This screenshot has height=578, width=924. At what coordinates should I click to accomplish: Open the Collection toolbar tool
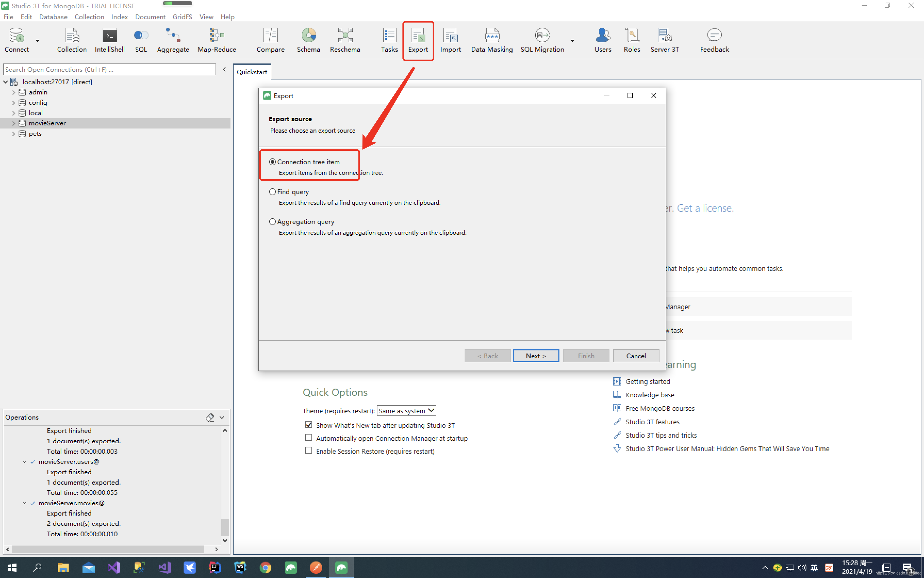[x=72, y=40]
